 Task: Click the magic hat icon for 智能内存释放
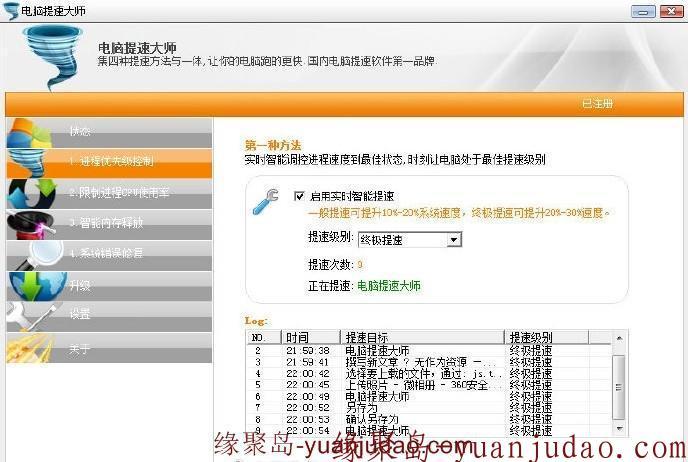tap(30, 222)
